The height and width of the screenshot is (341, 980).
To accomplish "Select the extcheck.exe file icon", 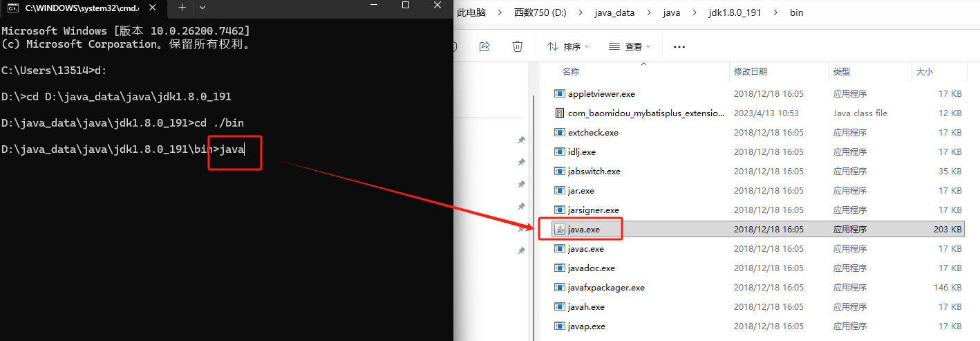I will coord(560,132).
